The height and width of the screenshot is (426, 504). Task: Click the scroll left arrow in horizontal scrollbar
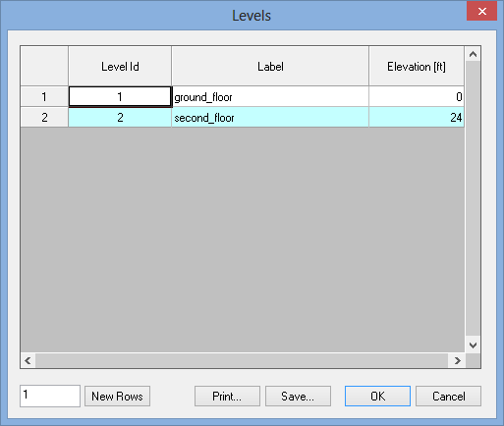[28, 360]
